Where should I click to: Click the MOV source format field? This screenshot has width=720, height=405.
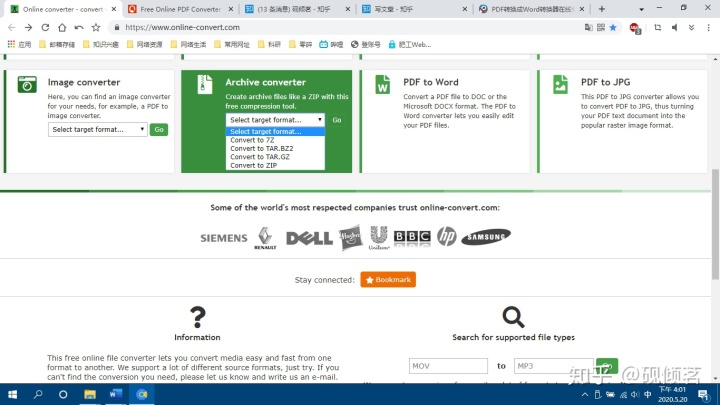coord(448,366)
